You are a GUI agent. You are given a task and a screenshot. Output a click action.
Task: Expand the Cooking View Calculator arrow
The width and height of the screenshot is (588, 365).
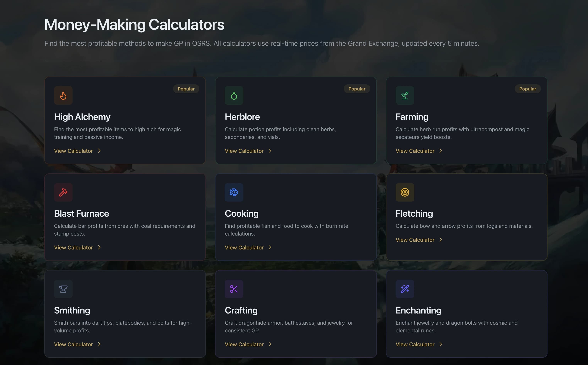tap(270, 248)
